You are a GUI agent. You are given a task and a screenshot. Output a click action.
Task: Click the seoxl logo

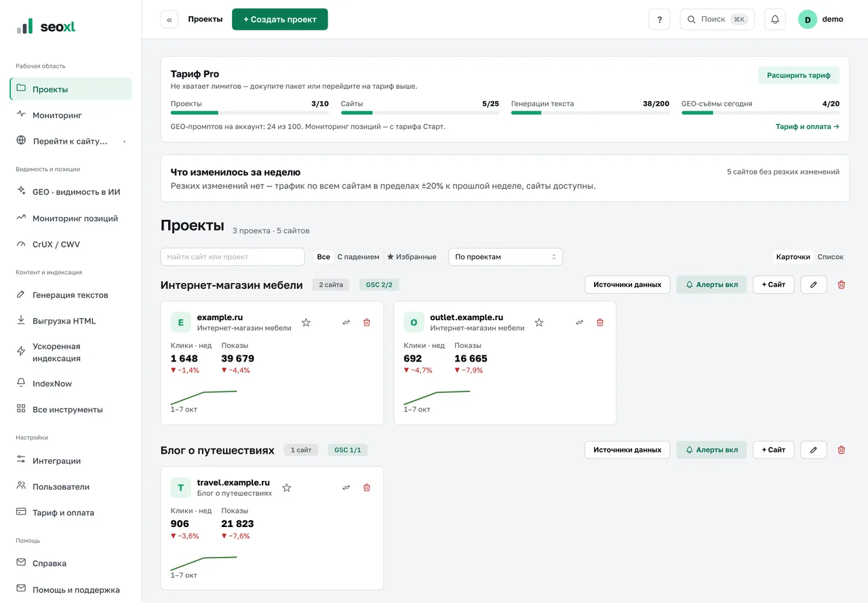point(46,27)
